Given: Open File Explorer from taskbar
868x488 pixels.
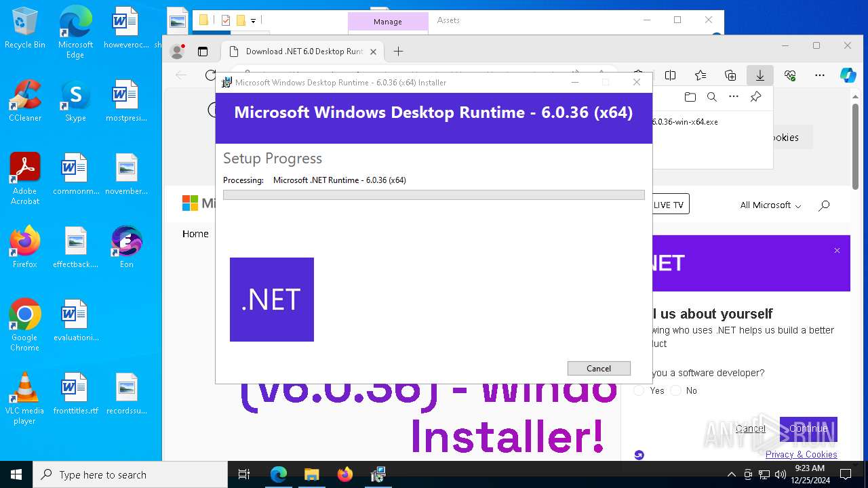Looking at the screenshot, I should click(311, 474).
